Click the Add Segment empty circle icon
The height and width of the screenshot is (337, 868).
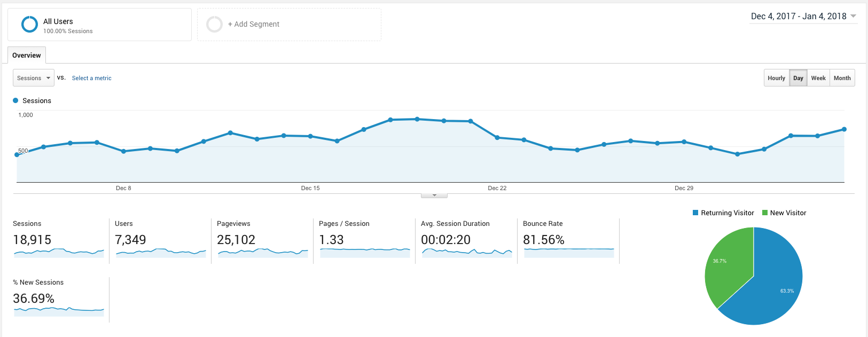click(214, 25)
